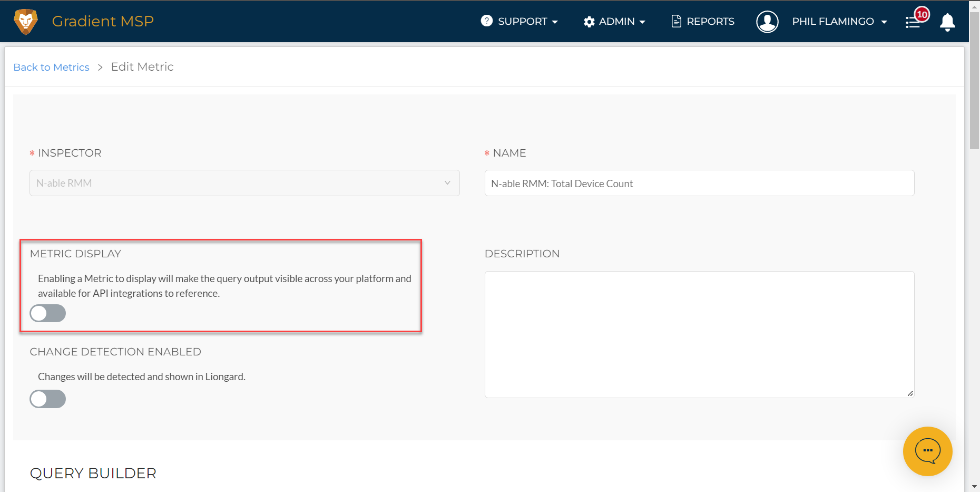Open the Reports page

tap(703, 22)
